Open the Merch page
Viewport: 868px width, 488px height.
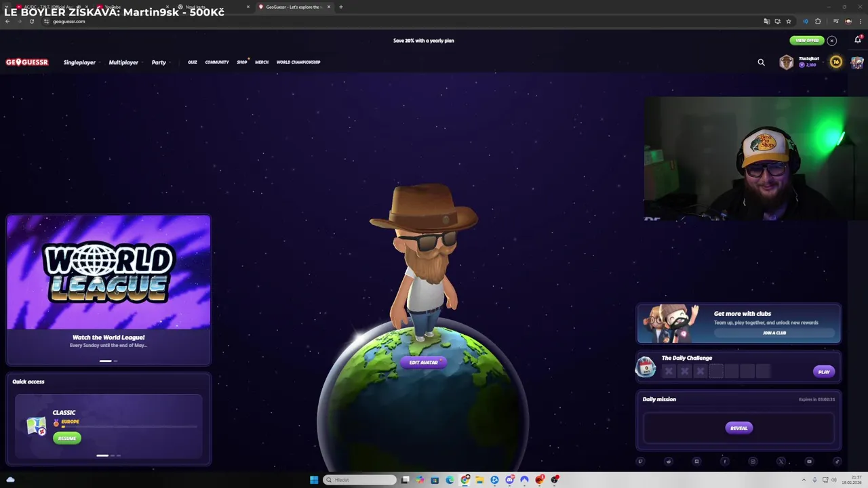click(x=262, y=62)
